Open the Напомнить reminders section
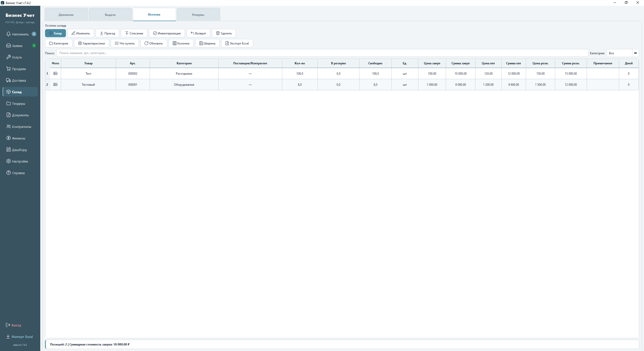The image size is (644, 351). [x=20, y=34]
